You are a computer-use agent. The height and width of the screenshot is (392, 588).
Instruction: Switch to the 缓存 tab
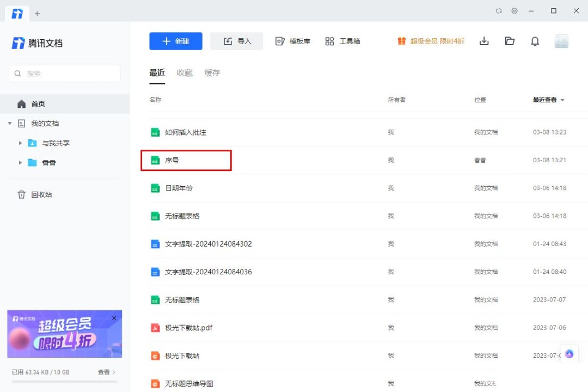click(x=212, y=73)
